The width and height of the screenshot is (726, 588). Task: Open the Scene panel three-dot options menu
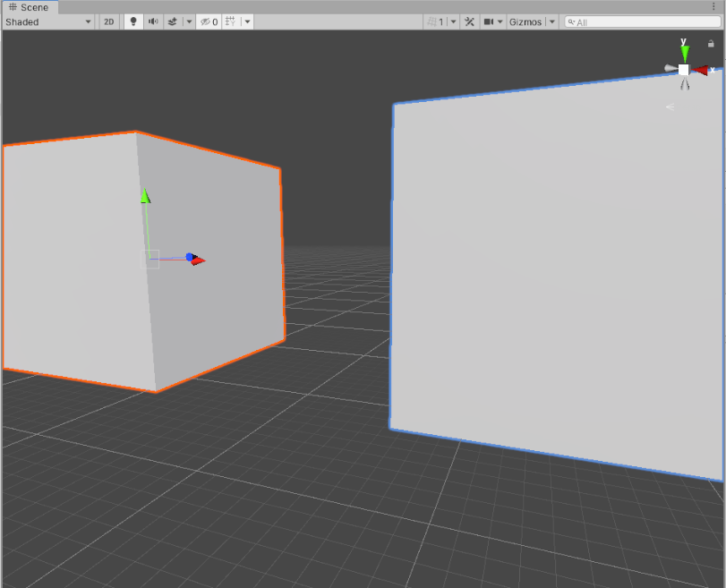713,7
